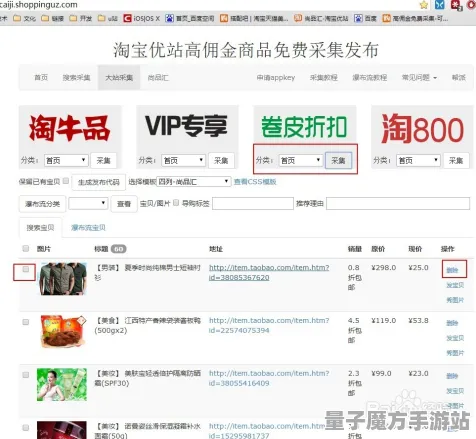Click the 江西特产 food product thumbnail

[63, 331]
